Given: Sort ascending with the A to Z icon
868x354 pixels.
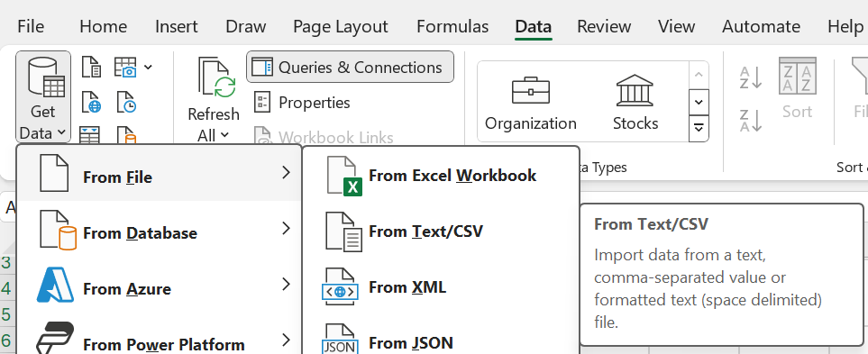Looking at the screenshot, I should click(x=751, y=77).
